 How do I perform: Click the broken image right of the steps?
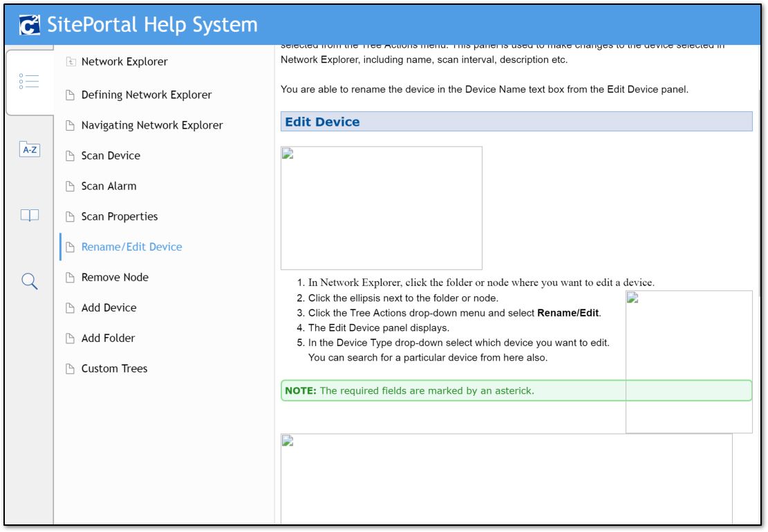[689, 361]
